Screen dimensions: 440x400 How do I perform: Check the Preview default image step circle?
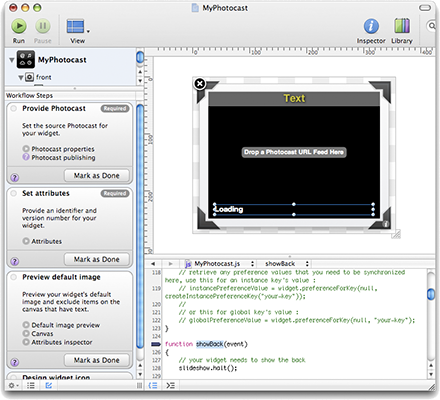14,277
